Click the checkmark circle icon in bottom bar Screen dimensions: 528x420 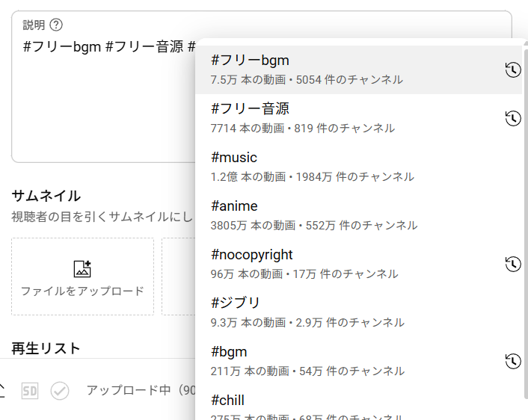(x=60, y=391)
